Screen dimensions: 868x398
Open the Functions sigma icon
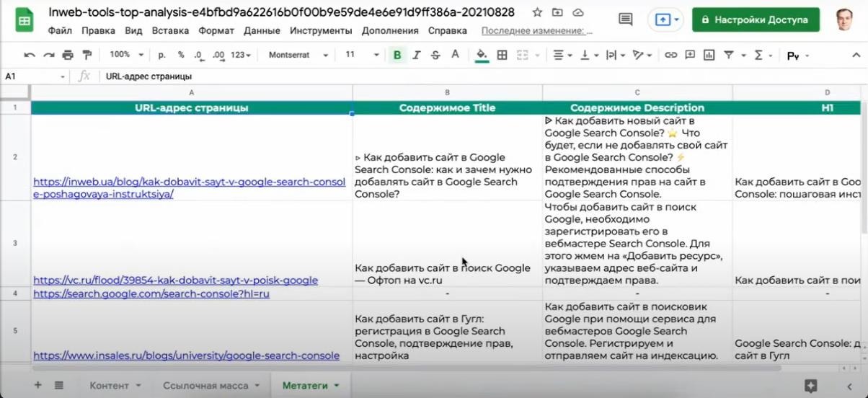click(x=763, y=55)
